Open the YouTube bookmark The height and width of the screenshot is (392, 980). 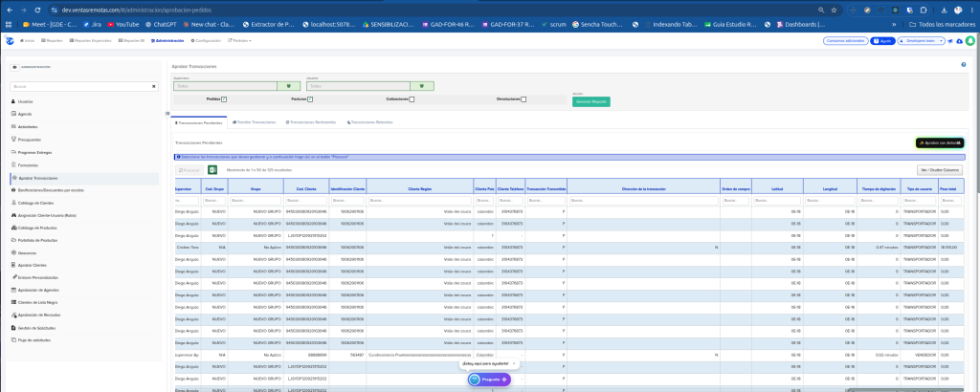[x=123, y=25]
